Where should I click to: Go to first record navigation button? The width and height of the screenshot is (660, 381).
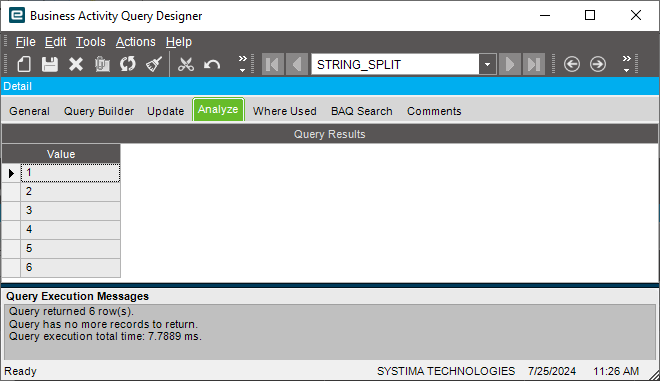point(272,64)
